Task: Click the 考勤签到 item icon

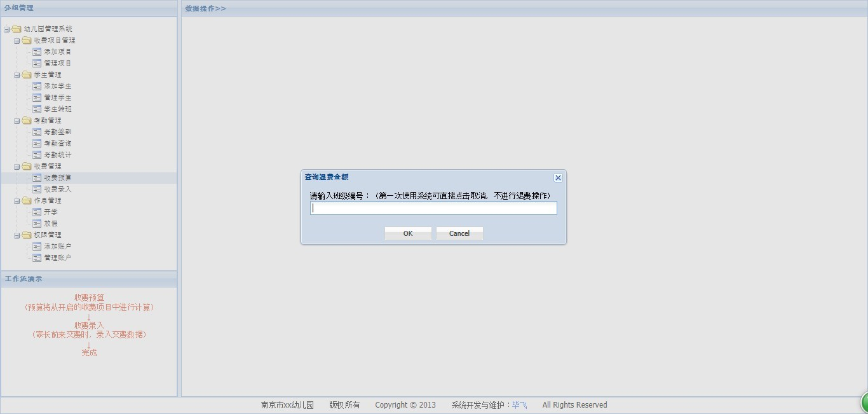Action: (x=37, y=132)
